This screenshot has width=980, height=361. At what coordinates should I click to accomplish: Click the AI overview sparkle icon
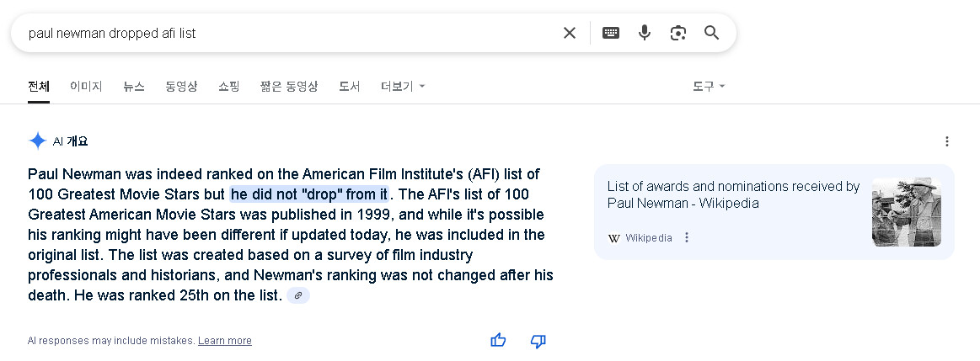pyautogui.click(x=38, y=141)
